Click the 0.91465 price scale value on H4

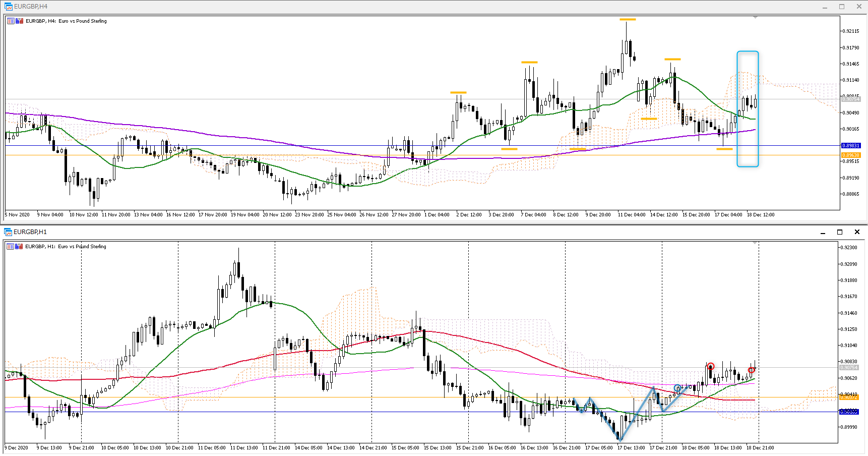[851, 64]
